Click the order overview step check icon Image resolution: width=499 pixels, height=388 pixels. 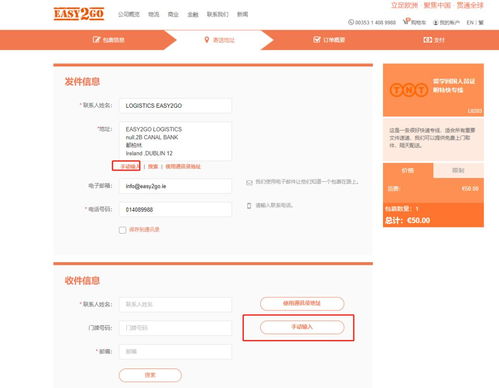pos(317,40)
